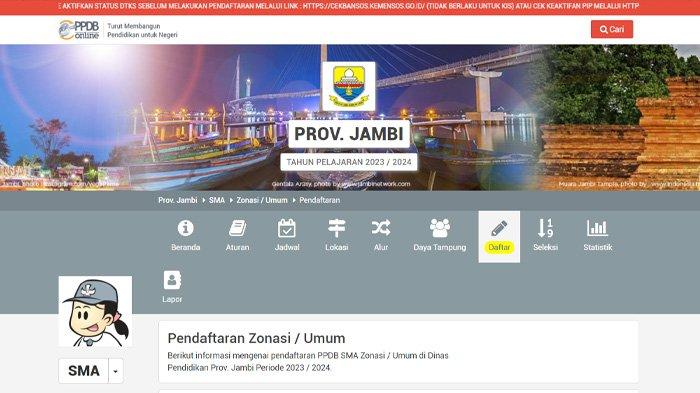Screen dimensions: 700x393
Task: Open the Lapor report icon
Action: [172, 280]
